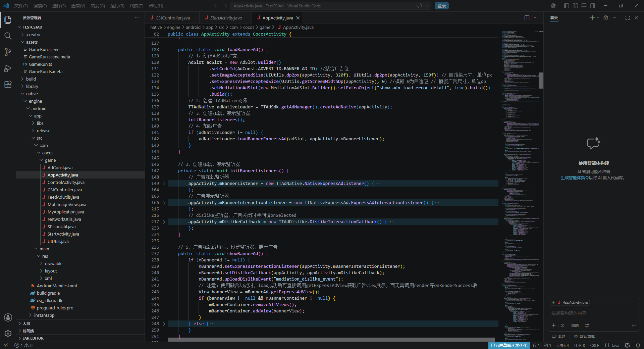Expand the build folder
The height and width of the screenshot is (349, 644).
click(x=80, y=79)
